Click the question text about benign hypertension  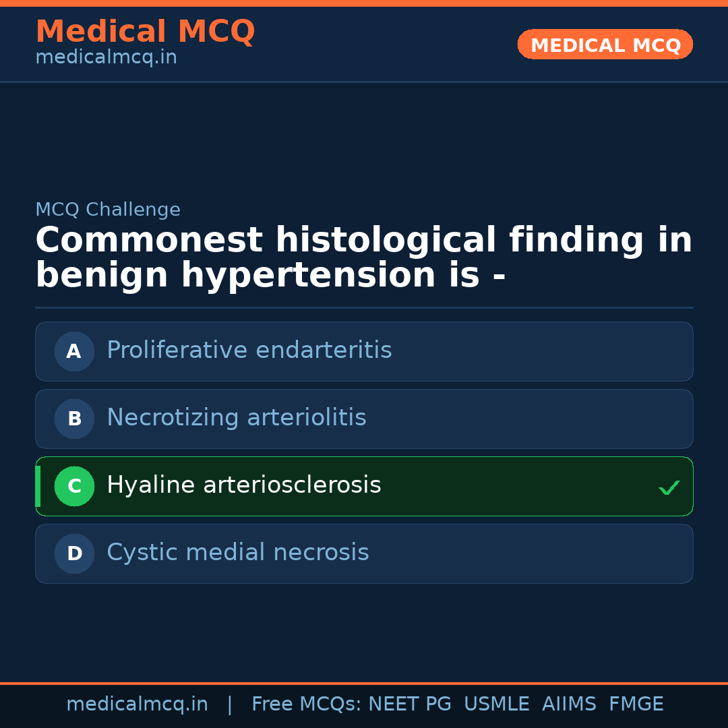pos(364,258)
